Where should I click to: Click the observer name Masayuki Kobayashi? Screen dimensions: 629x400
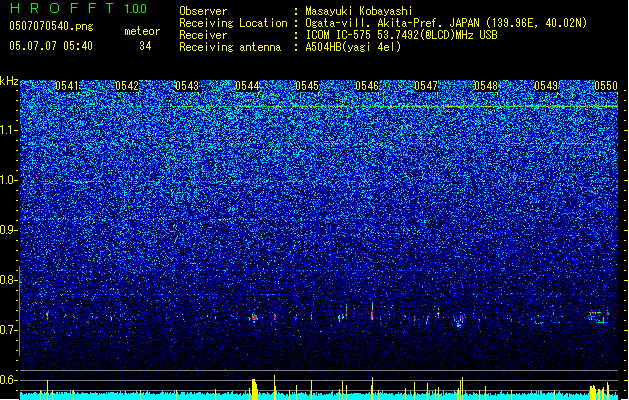coord(359,11)
